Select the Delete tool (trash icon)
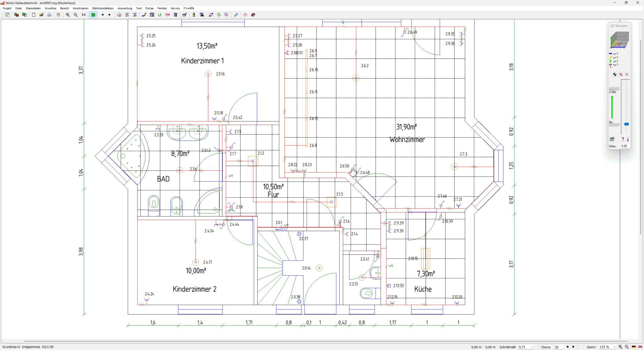 (175, 15)
